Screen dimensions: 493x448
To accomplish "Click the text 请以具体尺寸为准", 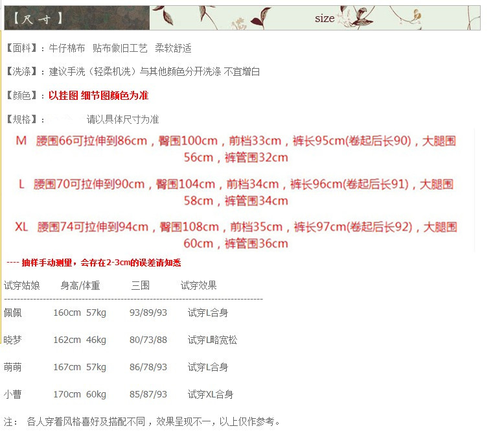I will [x=122, y=119].
